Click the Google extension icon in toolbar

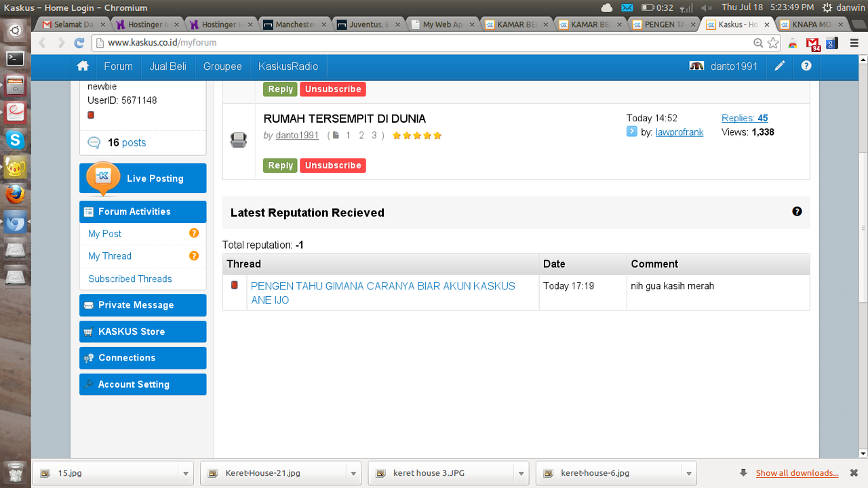click(x=831, y=43)
